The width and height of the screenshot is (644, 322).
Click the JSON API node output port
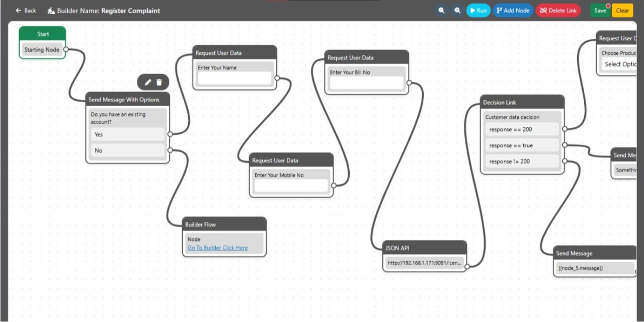[466, 267]
